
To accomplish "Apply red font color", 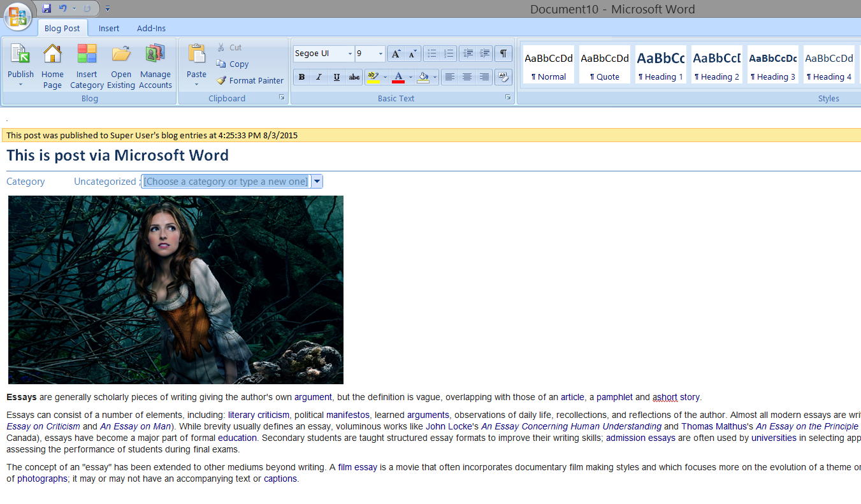I will [x=399, y=77].
